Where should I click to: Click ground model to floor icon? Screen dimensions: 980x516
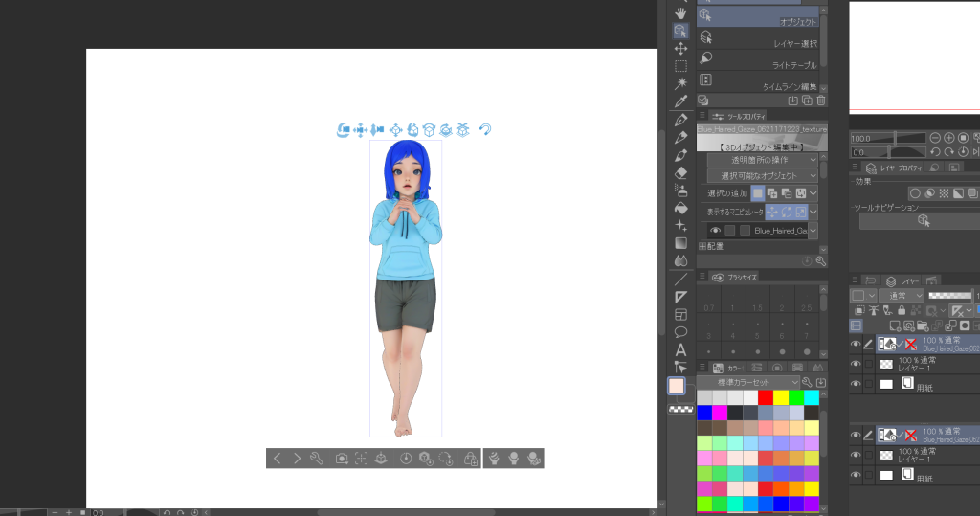click(381, 459)
